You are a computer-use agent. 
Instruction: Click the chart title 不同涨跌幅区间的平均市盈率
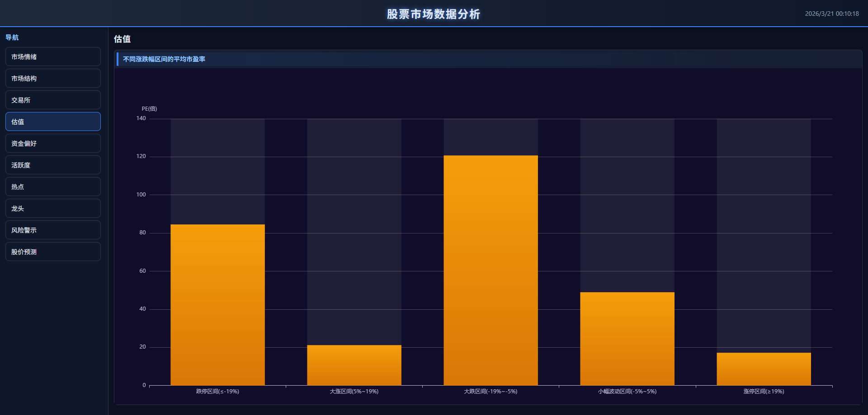coord(164,59)
